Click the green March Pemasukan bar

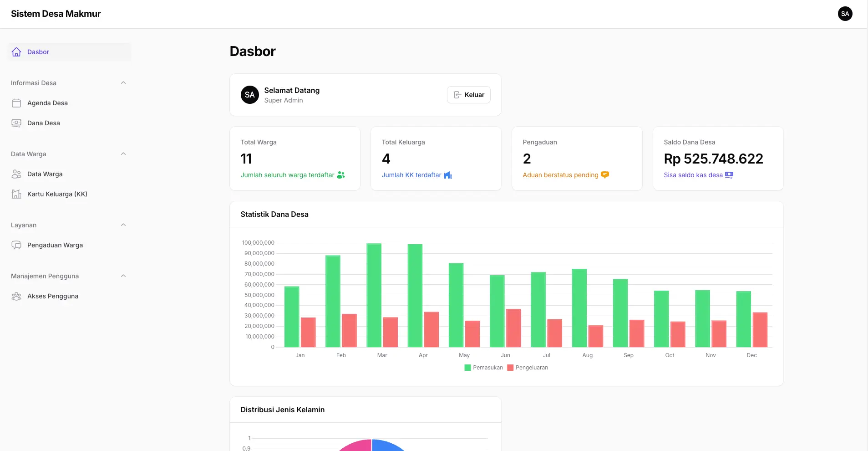coord(374,295)
